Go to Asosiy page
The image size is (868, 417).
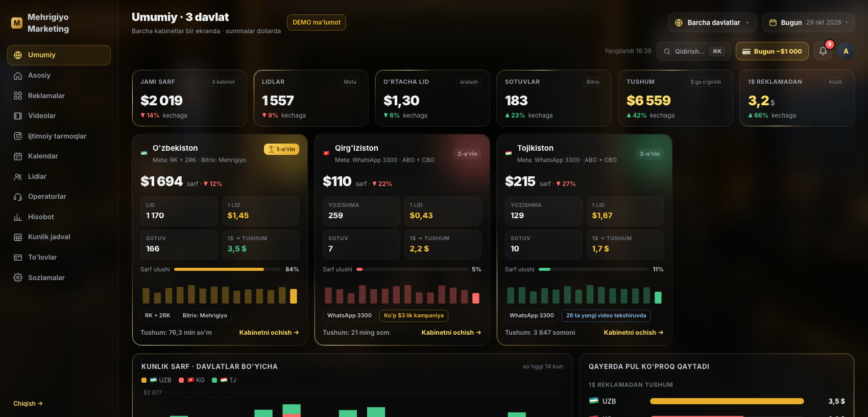tap(59, 76)
